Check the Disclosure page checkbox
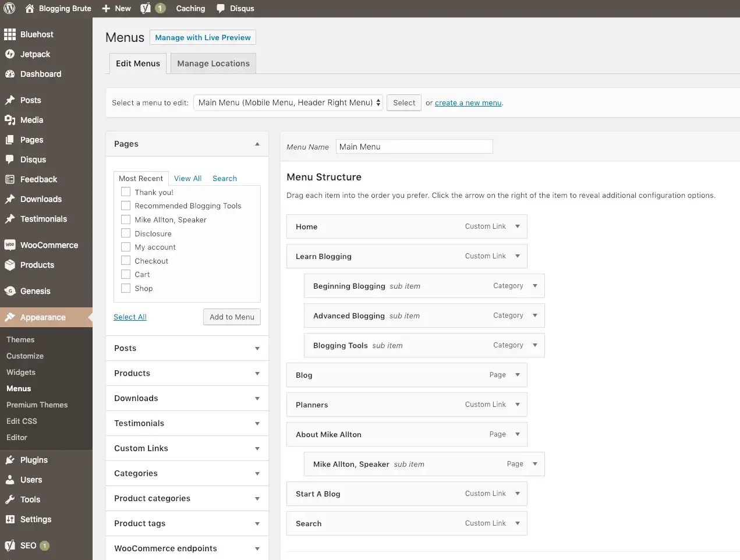740x560 pixels. (x=126, y=233)
